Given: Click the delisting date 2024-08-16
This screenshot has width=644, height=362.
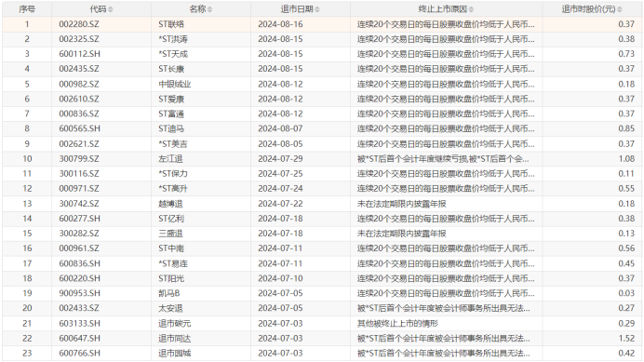Looking at the screenshot, I should pos(280,24).
